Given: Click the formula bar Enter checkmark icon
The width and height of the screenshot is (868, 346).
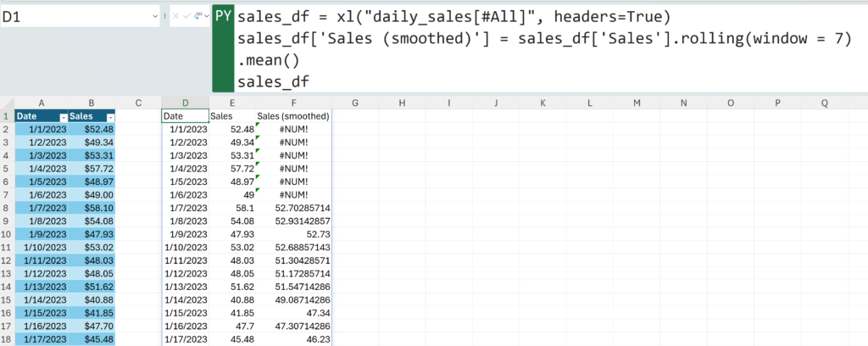Looking at the screenshot, I should point(186,17).
